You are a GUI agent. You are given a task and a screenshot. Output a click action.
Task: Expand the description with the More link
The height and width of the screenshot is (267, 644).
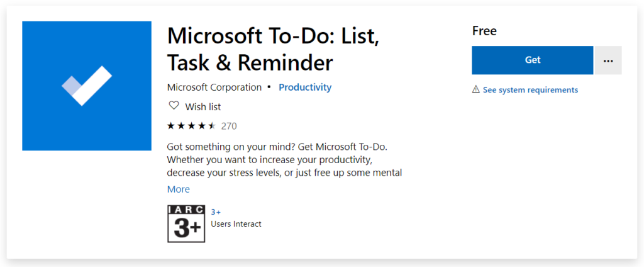pyautogui.click(x=178, y=190)
